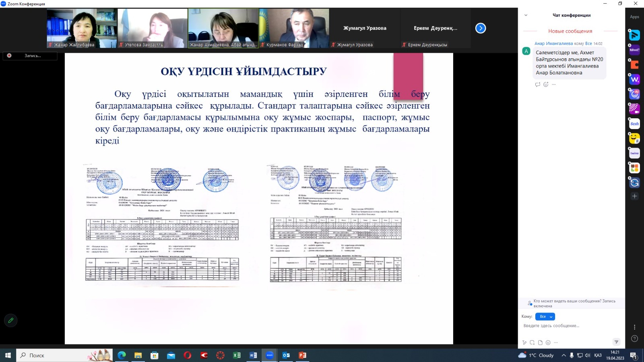Show next participants with blue arrow
The width and height of the screenshot is (644, 362).
(x=481, y=28)
